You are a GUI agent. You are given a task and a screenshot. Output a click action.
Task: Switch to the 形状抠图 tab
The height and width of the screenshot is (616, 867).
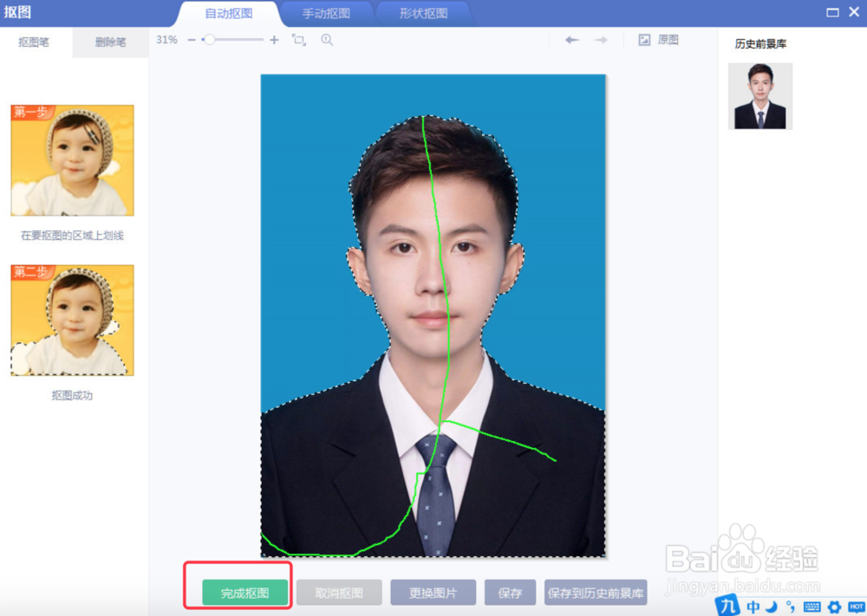tap(424, 14)
